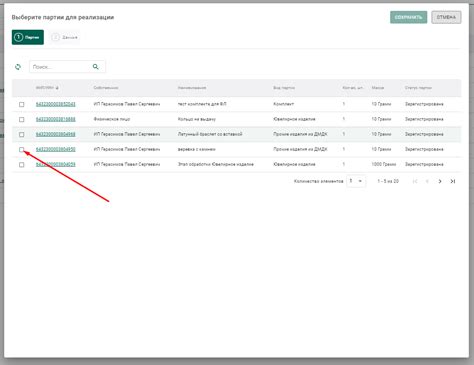This screenshot has height=365, width=474.
Task: Tick checkbox for 'тест комплекта для ФЛ' row
Action: point(22,104)
